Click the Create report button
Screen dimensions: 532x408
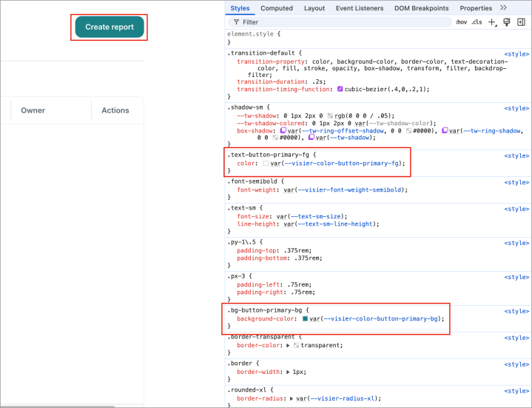(x=110, y=27)
